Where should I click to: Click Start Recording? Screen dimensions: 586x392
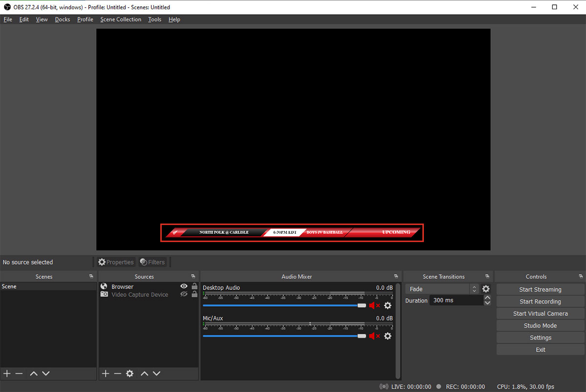(x=540, y=302)
